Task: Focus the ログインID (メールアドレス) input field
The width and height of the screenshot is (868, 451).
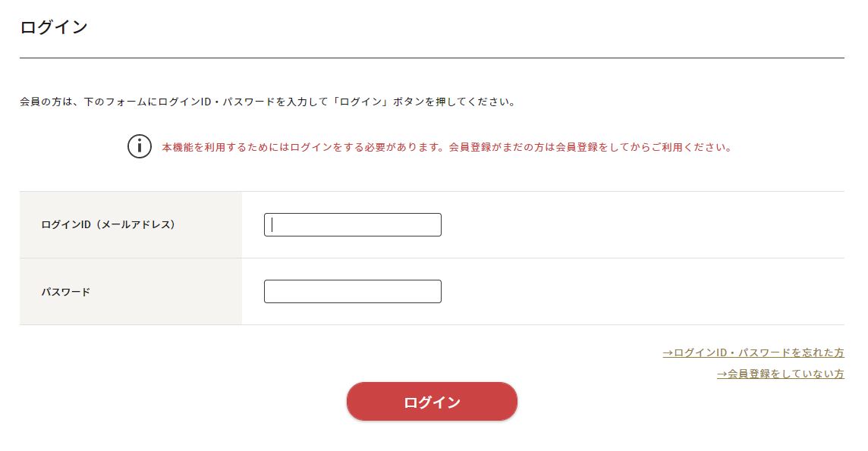Action: pyautogui.click(x=353, y=225)
